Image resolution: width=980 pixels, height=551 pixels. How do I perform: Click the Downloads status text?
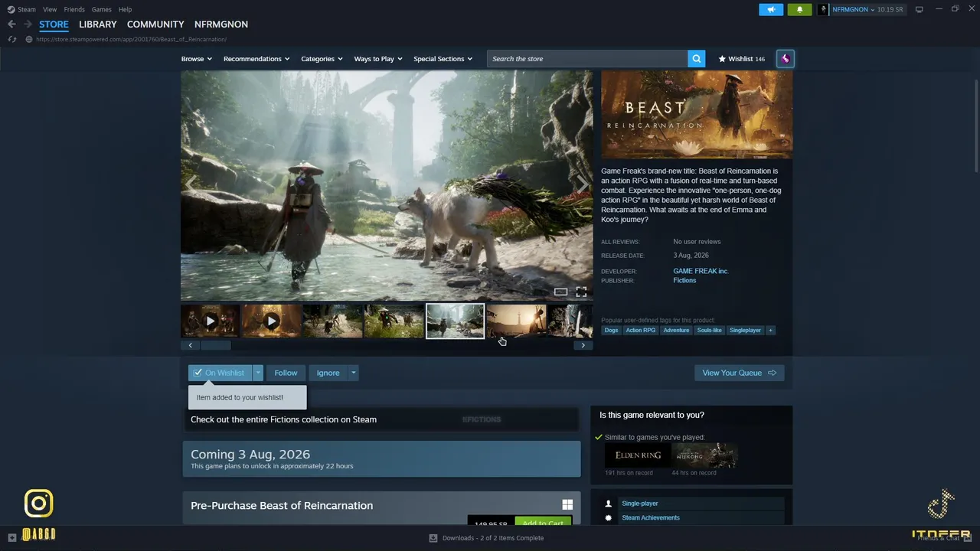pyautogui.click(x=493, y=538)
